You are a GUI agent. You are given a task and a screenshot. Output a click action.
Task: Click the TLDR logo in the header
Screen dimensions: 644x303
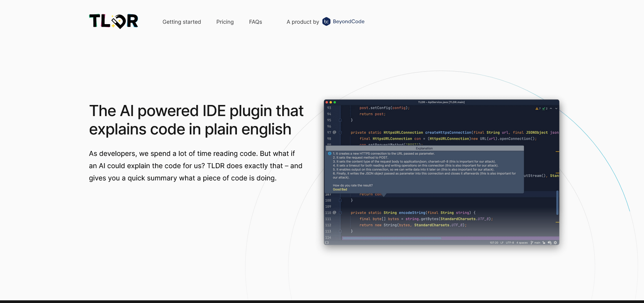pyautogui.click(x=113, y=21)
